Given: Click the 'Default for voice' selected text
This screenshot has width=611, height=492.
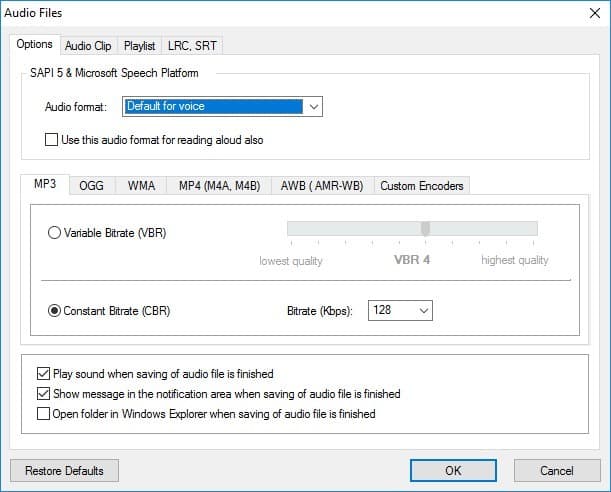Looking at the screenshot, I should pos(166,106).
